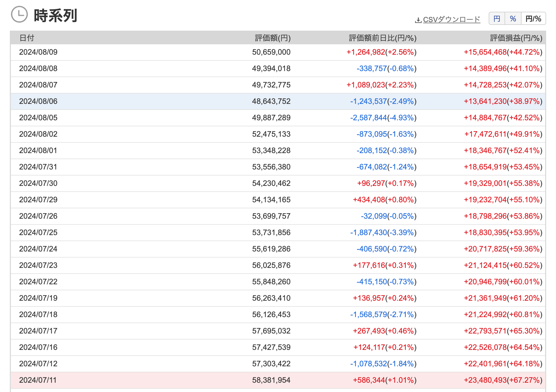The image size is (556, 392).
Task: Select highlighted date 2024/08/06
Action: [38, 101]
